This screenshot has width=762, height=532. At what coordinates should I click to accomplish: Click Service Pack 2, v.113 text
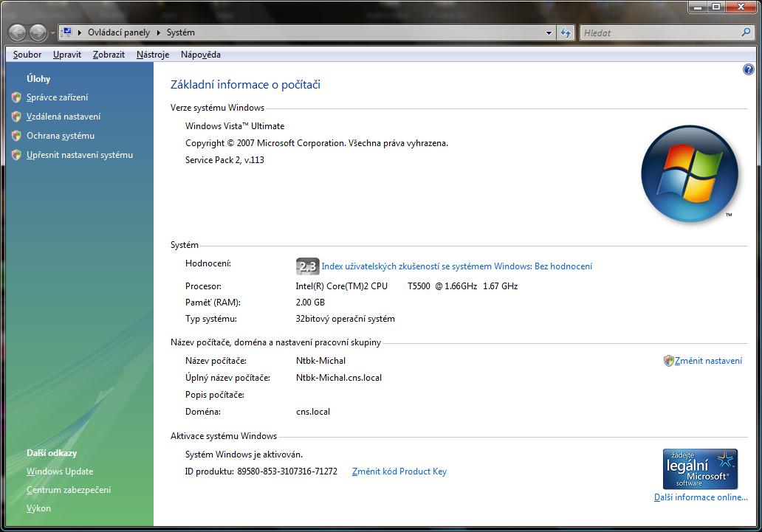(224, 160)
